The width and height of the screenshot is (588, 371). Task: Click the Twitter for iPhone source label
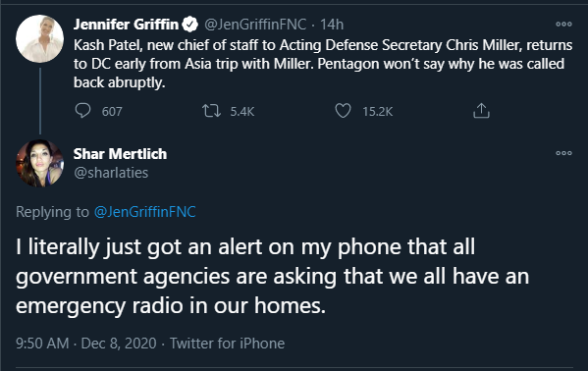point(228,344)
